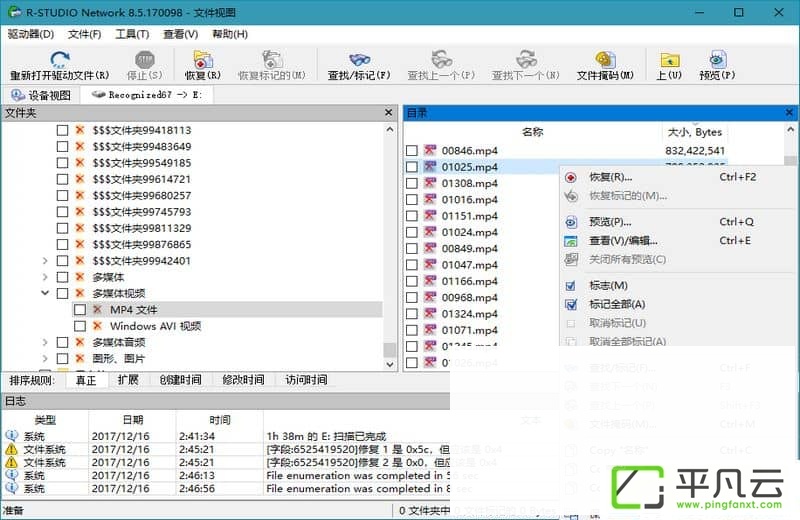800x520 pixels.
Task: Click the Preview eye icon in context menu
Action: (571, 222)
